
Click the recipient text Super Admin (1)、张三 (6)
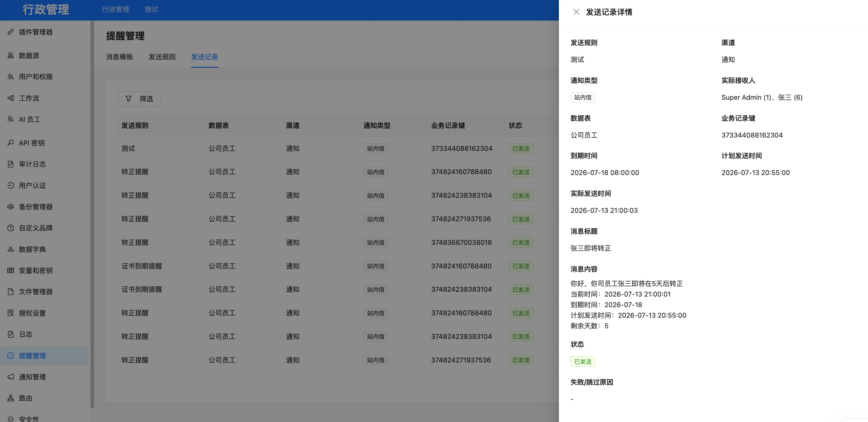[762, 97]
